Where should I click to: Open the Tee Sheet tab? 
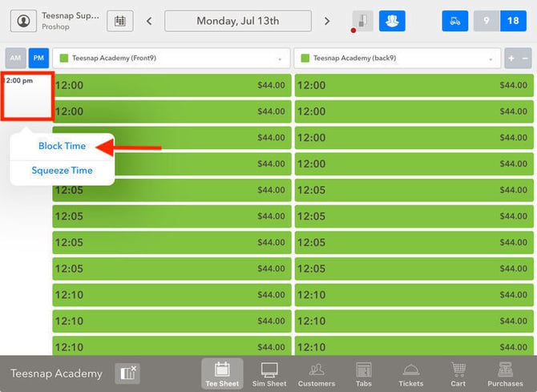coord(222,374)
